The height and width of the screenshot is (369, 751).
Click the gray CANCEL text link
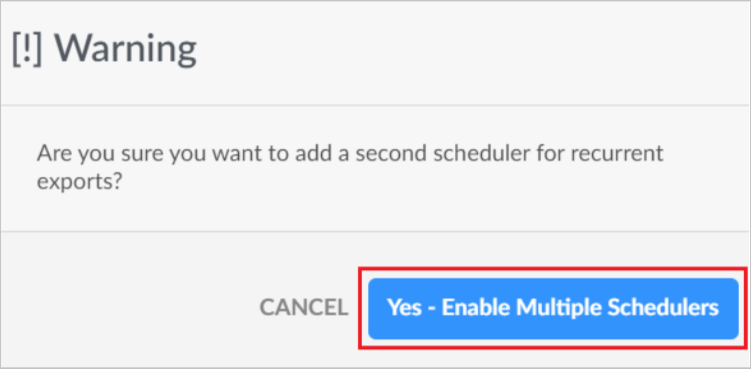coord(304,308)
